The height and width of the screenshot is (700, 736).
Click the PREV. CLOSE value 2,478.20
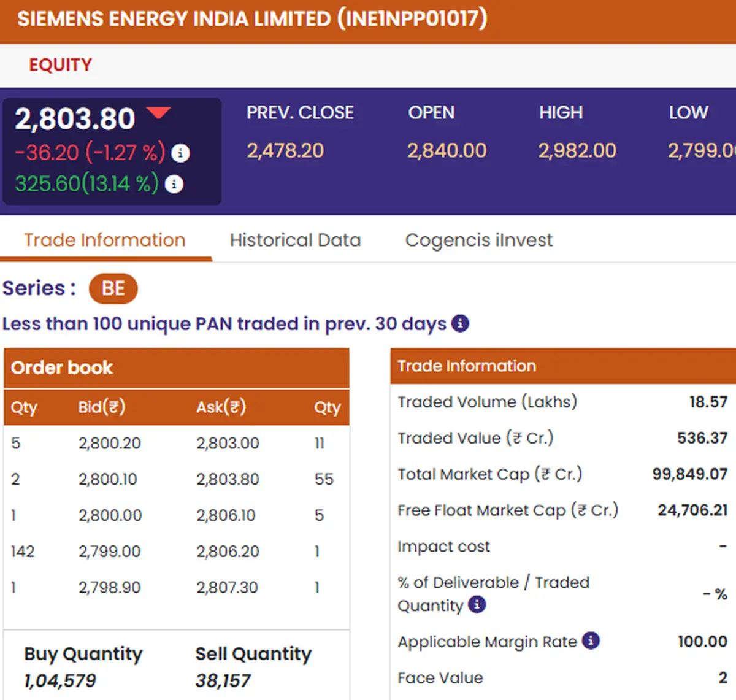pyautogui.click(x=285, y=151)
